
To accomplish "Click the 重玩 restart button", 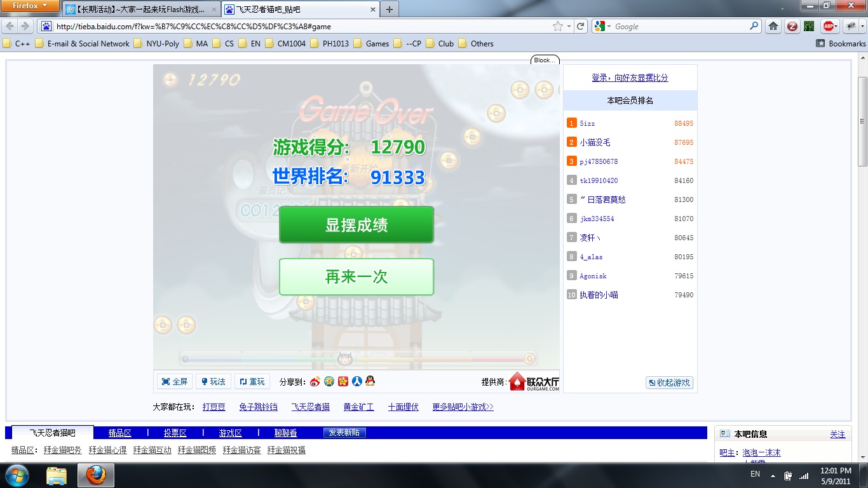I will (x=252, y=381).
